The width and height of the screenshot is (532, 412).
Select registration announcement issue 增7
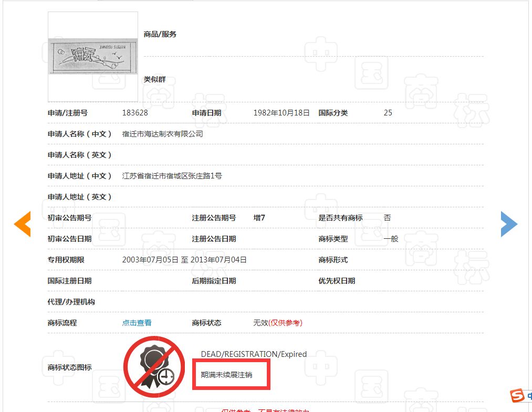259,218
